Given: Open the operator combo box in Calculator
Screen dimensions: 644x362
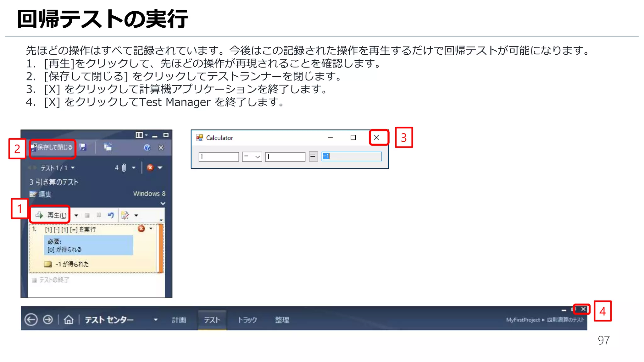Looking at the screenshot, I should 252,157.
